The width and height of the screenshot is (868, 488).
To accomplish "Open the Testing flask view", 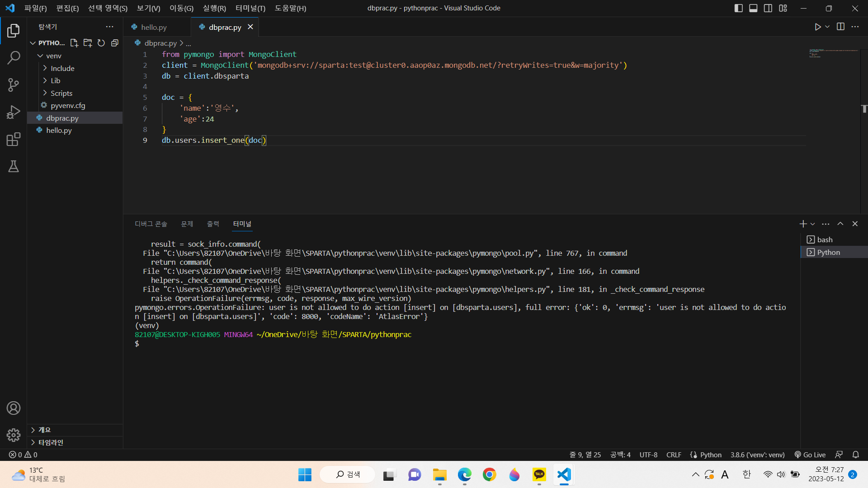I will (14, 166).
